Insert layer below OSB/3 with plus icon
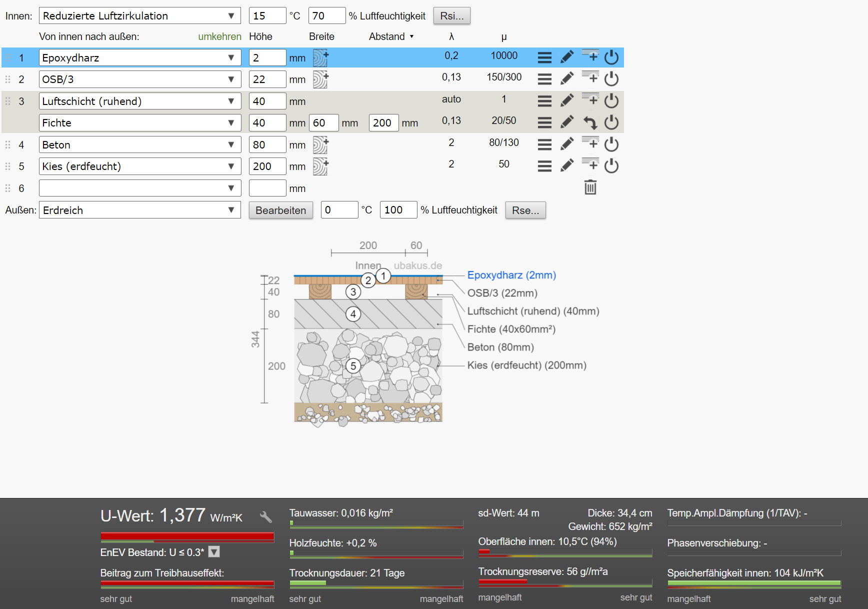Image resolution: width=868 pixels, height=609 pixels. (590, 77)
